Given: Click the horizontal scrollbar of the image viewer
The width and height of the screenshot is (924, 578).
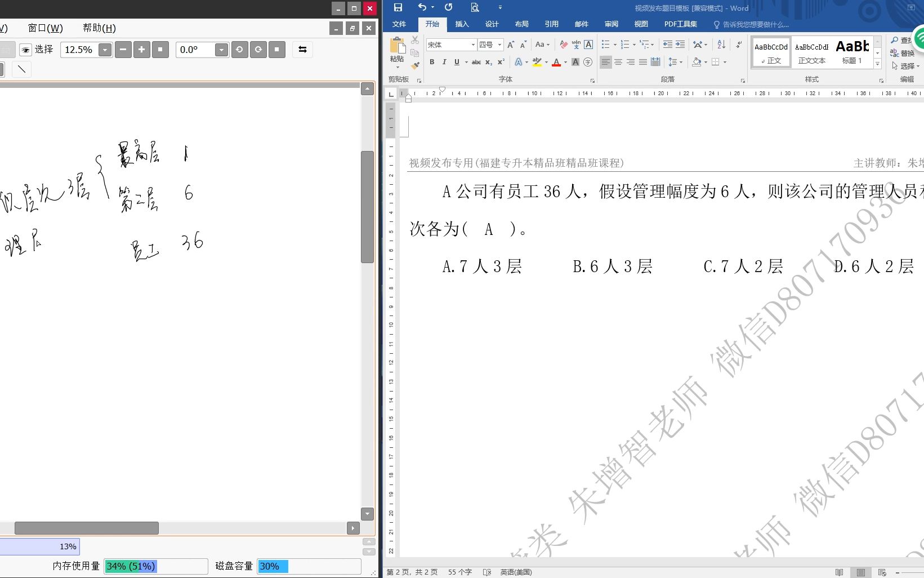Looking at the screenshot, I should [x=86, y=527].
